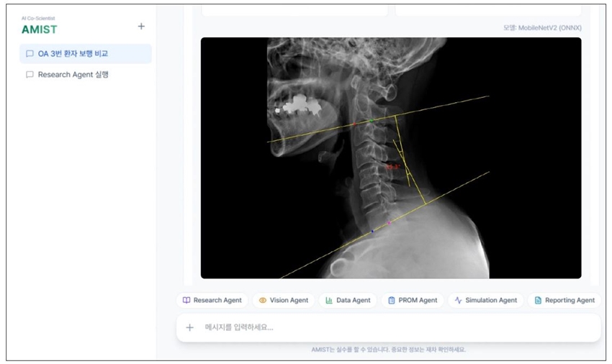Select the Reporting Agent chip

(x=564, y=300)
